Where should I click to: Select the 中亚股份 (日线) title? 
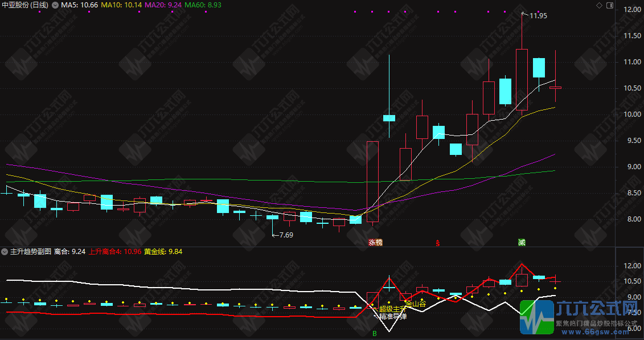coord(25,5)
